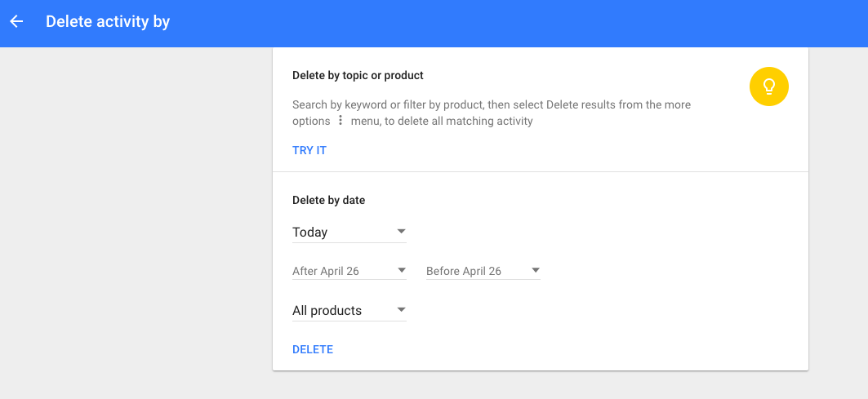Click the Delete by topic or product heading
The width and height of the screenshot is (868, 399).
pyautogui.click(x=358, y=75)
